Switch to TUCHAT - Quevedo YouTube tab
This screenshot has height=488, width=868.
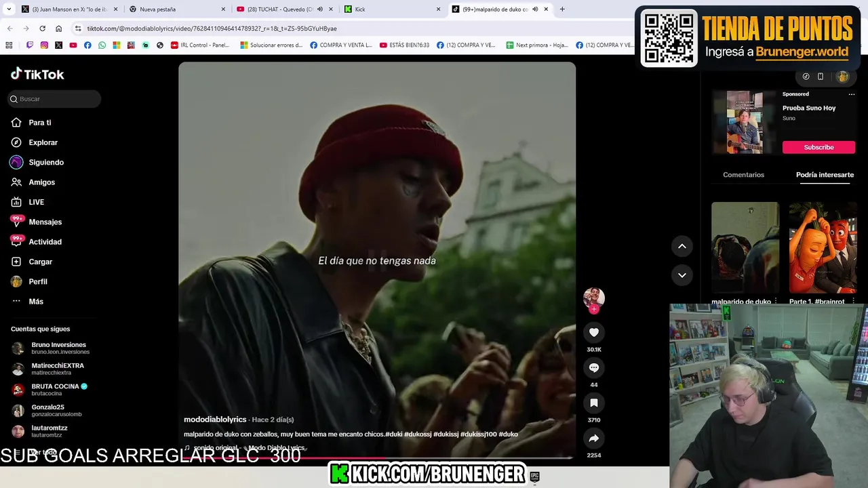(283, 9)
